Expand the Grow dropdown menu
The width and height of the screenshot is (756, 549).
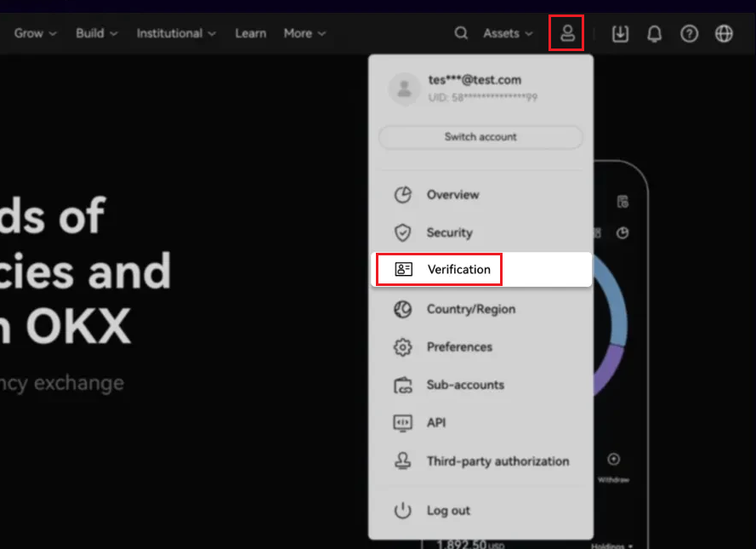(35, 33)
